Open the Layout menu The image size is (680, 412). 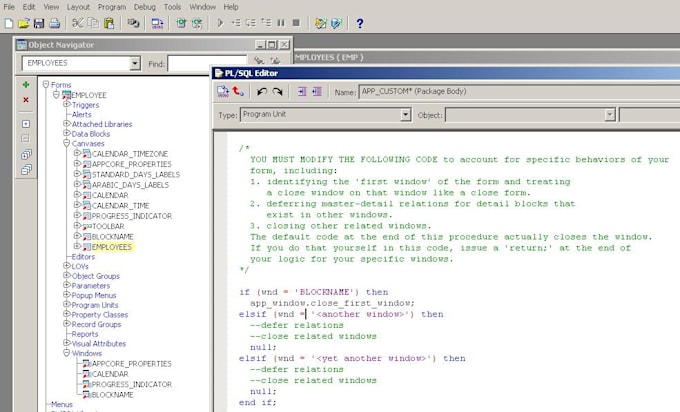point(78,7)
